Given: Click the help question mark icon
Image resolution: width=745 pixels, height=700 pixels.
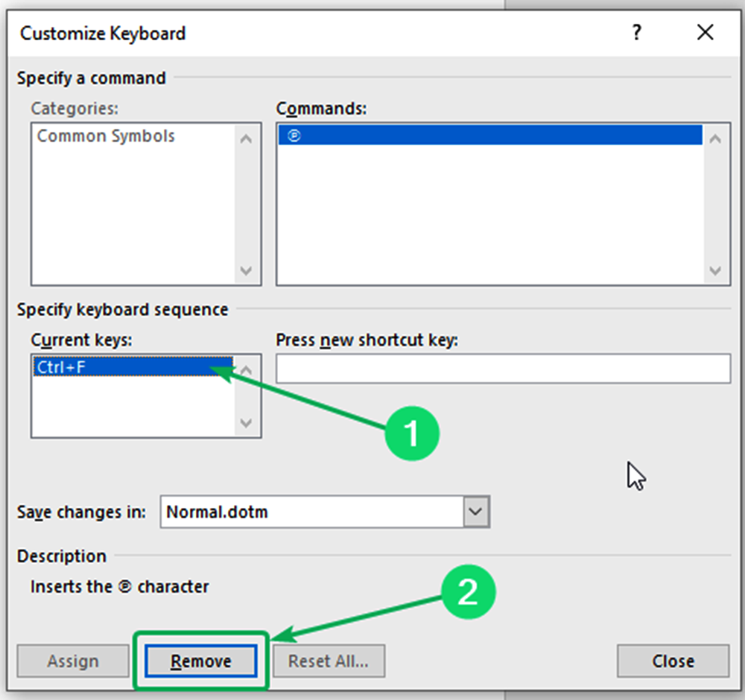Looking at the screenshot, I should 637,33.
